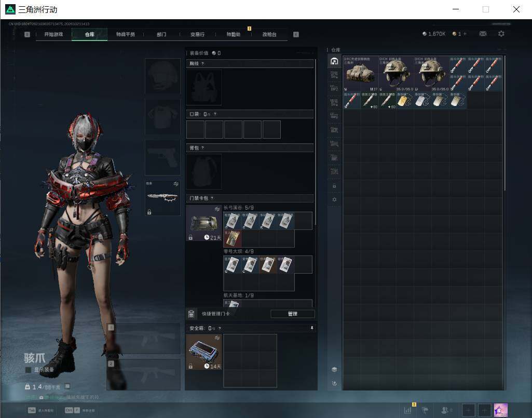Open the statistics bar-chart icon at bottom
This screenshot has height=418, width=532.
click(x=407, y=410)
